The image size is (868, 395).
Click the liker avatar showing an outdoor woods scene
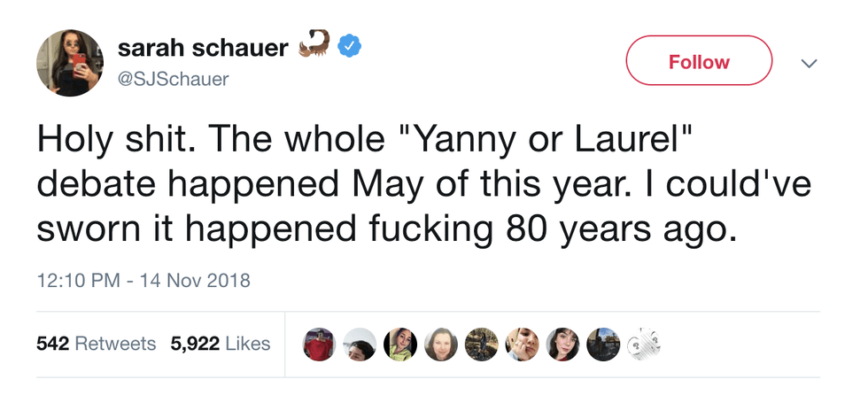pos(481,344)
